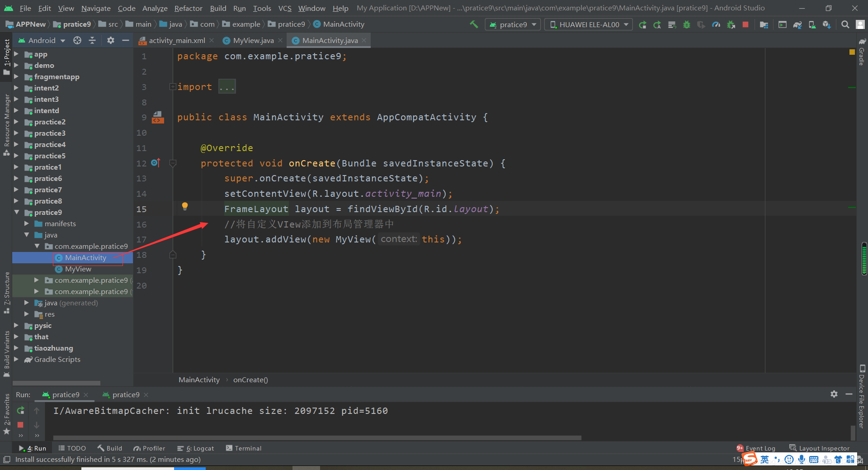Rerun pratice9 from the Run panel icon

point(20,410)
